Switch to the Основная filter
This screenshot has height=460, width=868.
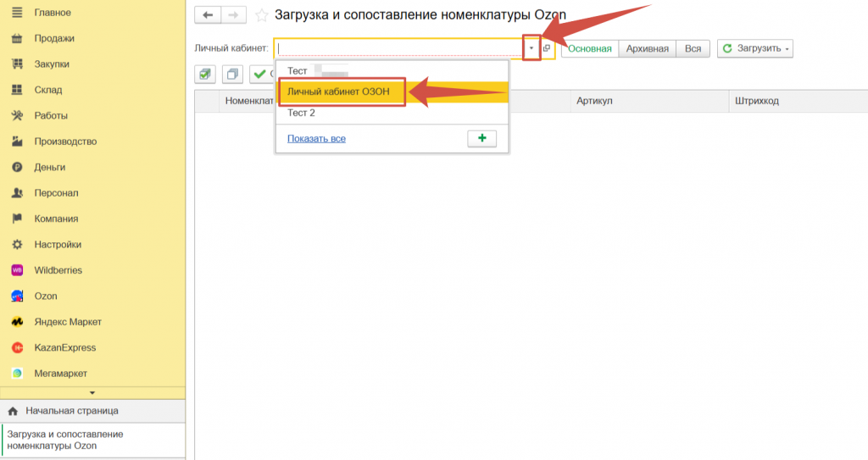(x=589, y=48)
